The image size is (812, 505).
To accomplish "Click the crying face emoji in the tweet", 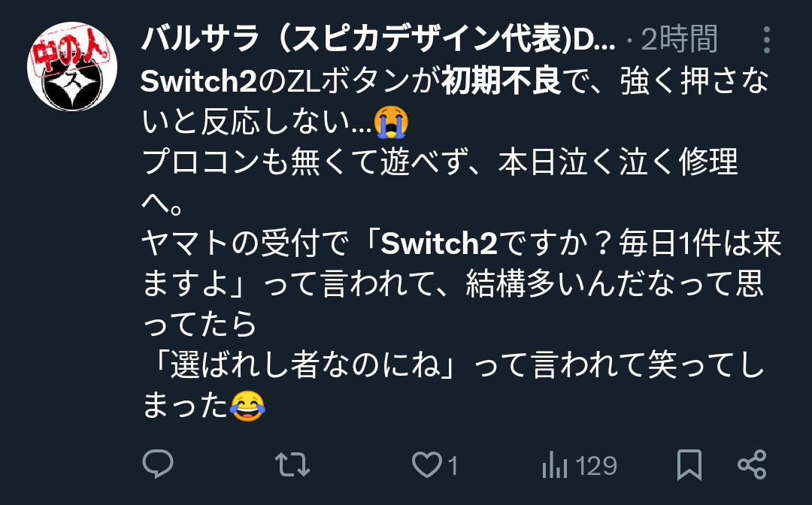I will click(x=391, y=122).
